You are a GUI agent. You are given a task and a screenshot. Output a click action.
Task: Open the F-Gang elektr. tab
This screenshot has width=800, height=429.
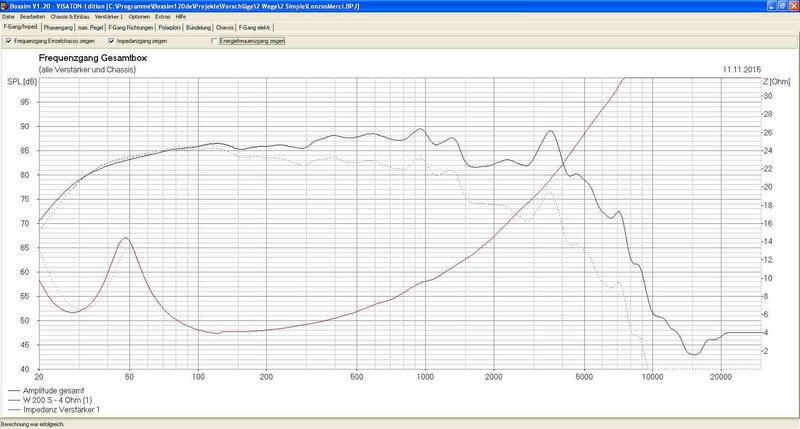pos(255,28)
